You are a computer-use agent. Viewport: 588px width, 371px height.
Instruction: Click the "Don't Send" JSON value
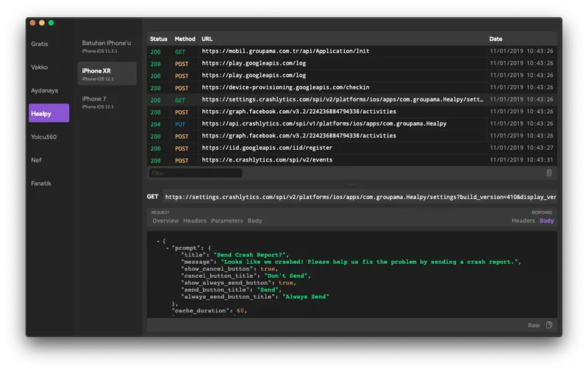pyautogui.click(x=286, y=275)
